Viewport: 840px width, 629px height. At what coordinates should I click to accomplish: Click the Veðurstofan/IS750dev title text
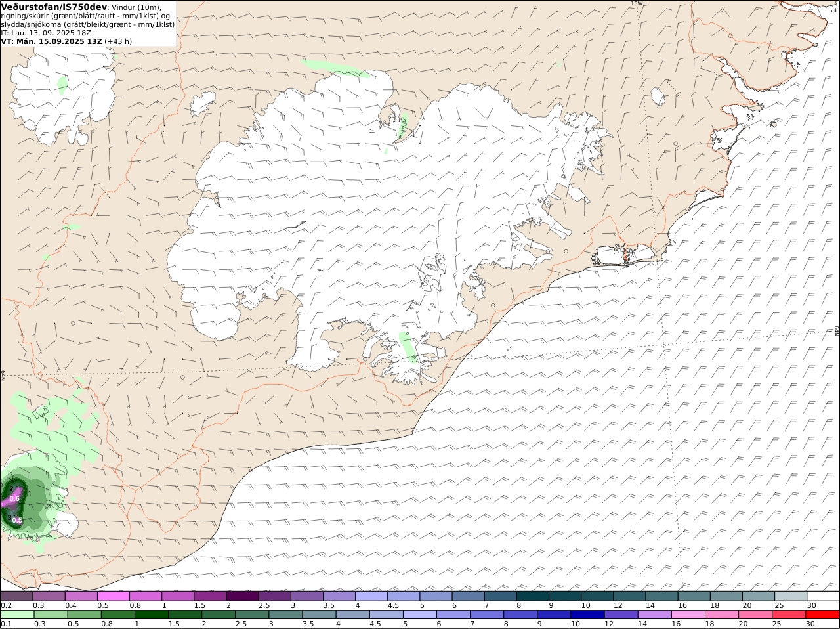(54, 7)
